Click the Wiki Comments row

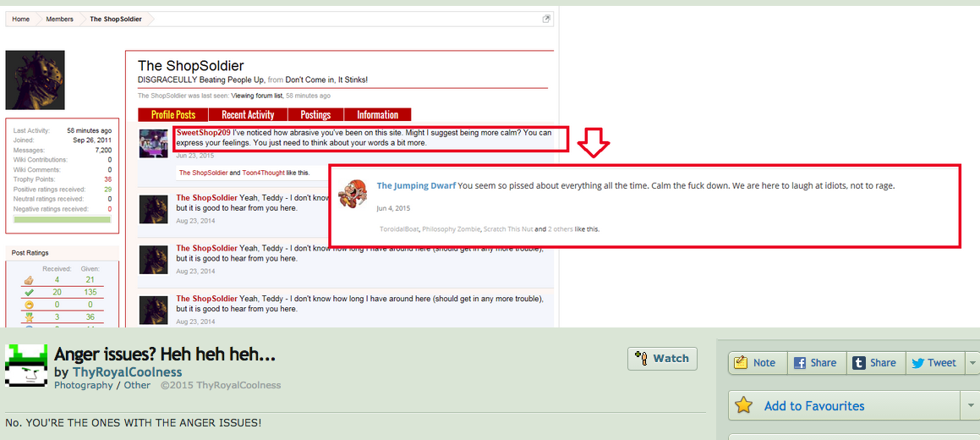click(63, 169)
